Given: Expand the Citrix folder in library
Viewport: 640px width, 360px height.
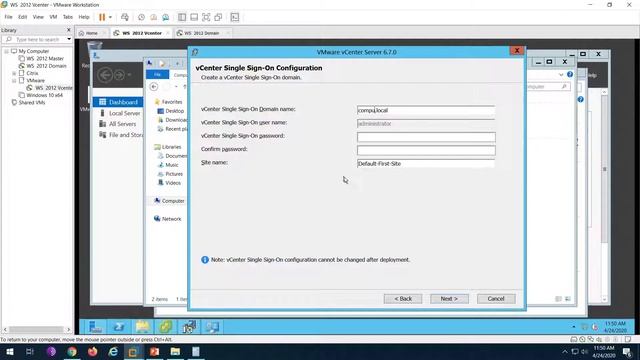Looking at the screenshot, I should tap(14, 73).
